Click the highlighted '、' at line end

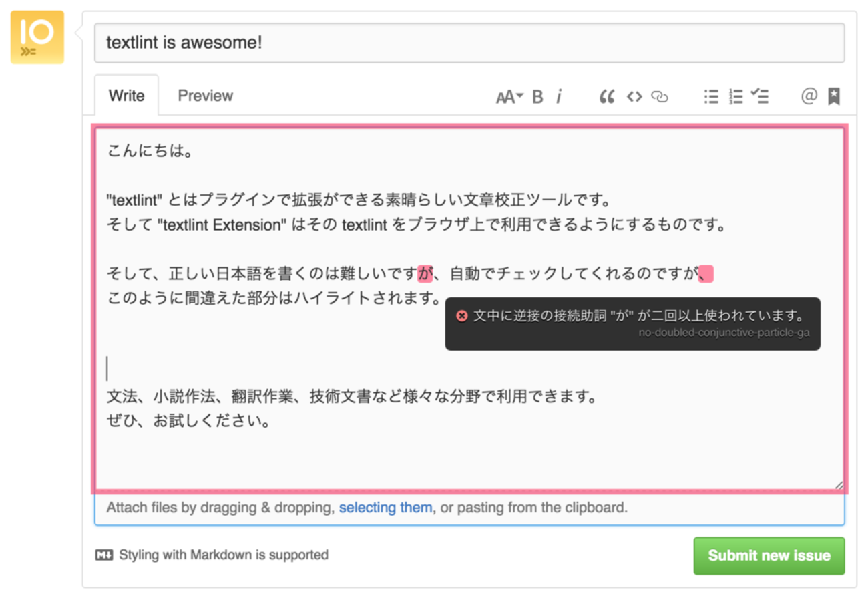click(x=706, y=273)
